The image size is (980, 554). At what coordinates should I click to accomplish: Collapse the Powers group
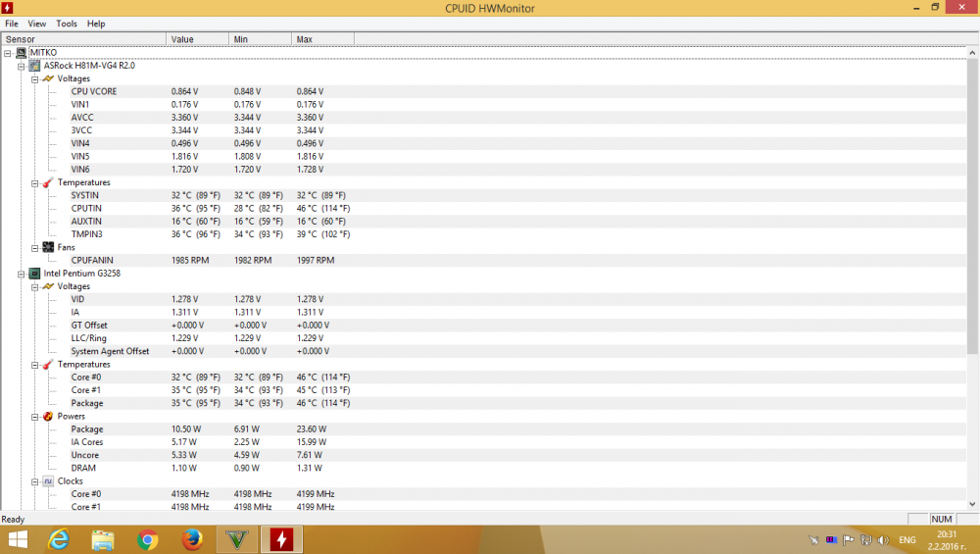click(35, 417)
